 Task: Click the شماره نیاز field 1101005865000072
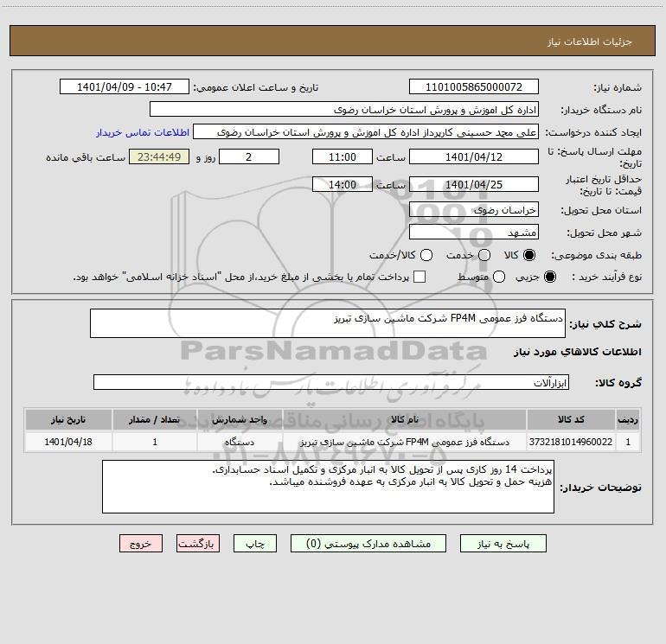(x=474, y=86)
